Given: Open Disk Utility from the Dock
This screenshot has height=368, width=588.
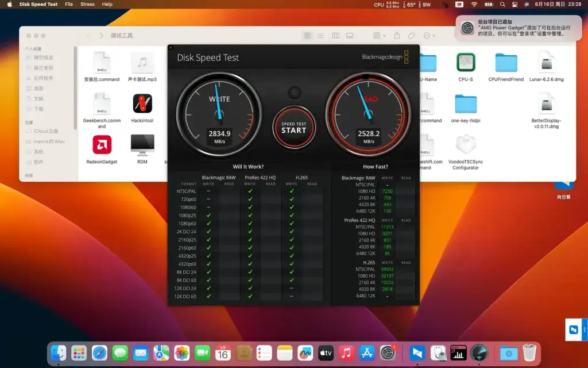Looking at the screenshot, I should click(x=438, y=353).
